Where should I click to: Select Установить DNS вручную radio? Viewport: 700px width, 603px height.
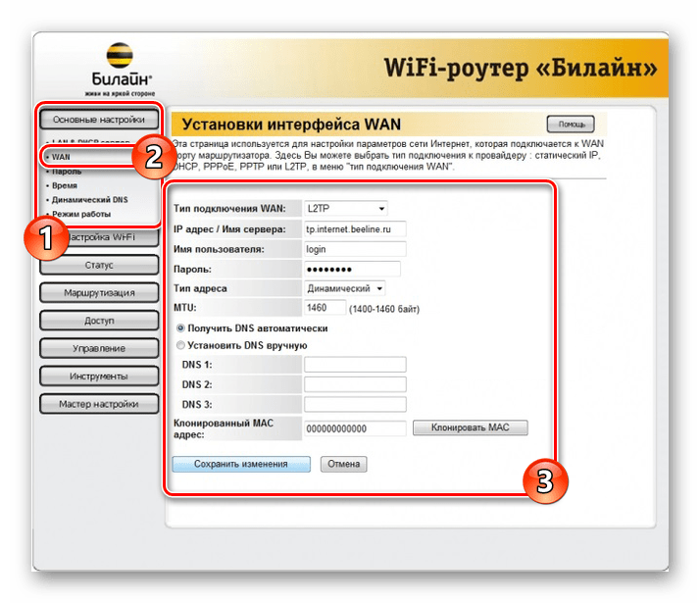(x=180, y=345)
